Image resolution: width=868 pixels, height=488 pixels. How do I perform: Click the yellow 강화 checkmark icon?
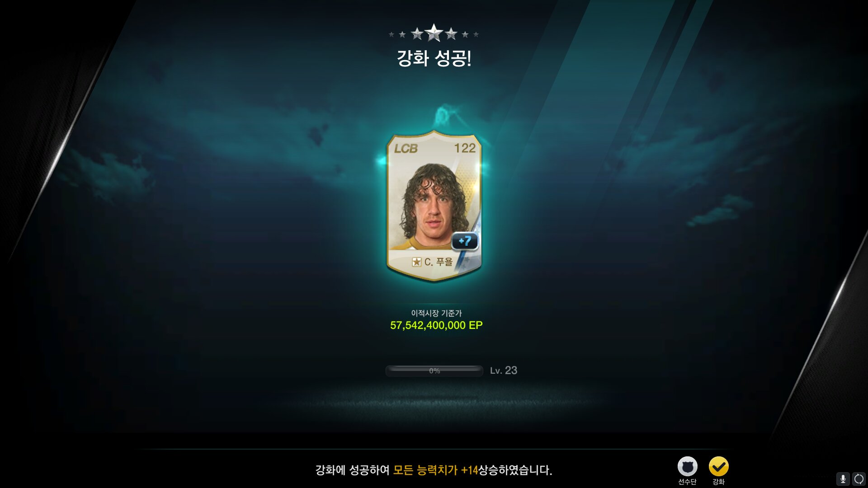point(718,466)
